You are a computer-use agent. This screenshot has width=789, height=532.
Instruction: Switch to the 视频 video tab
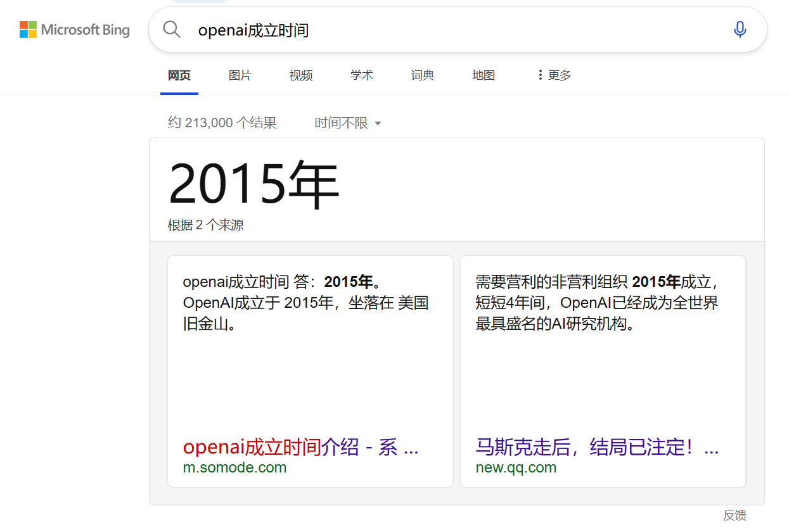point(300,75)
